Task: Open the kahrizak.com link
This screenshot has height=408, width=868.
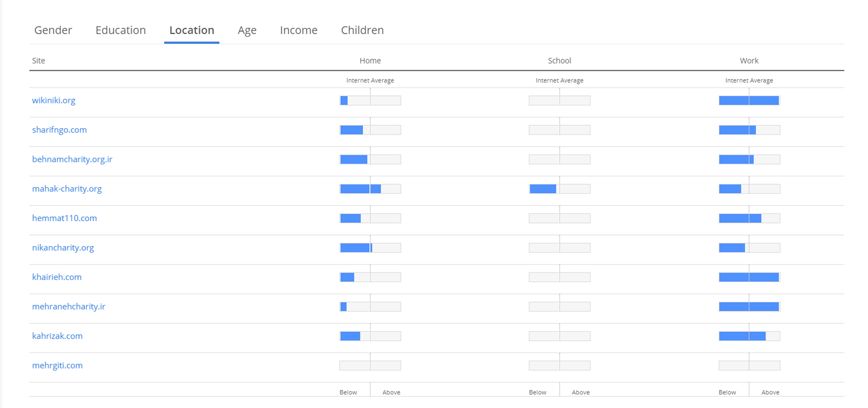Action: pyautogui.click(x=57, y=336)
